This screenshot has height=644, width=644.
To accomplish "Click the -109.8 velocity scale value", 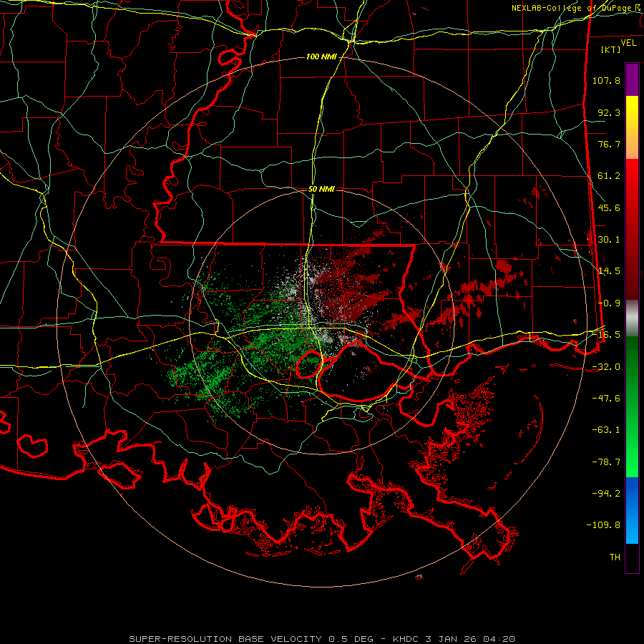I will click(603, 525).
